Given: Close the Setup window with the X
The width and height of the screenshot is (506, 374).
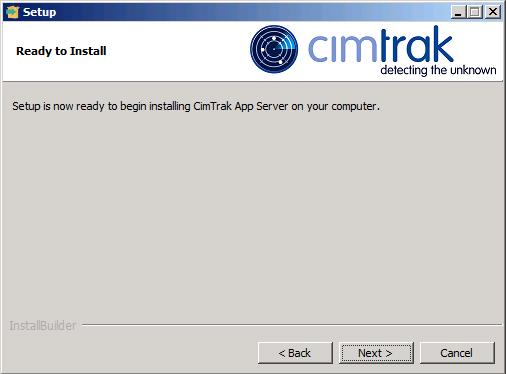Looking at the screenshot, I should coord(492,12).
